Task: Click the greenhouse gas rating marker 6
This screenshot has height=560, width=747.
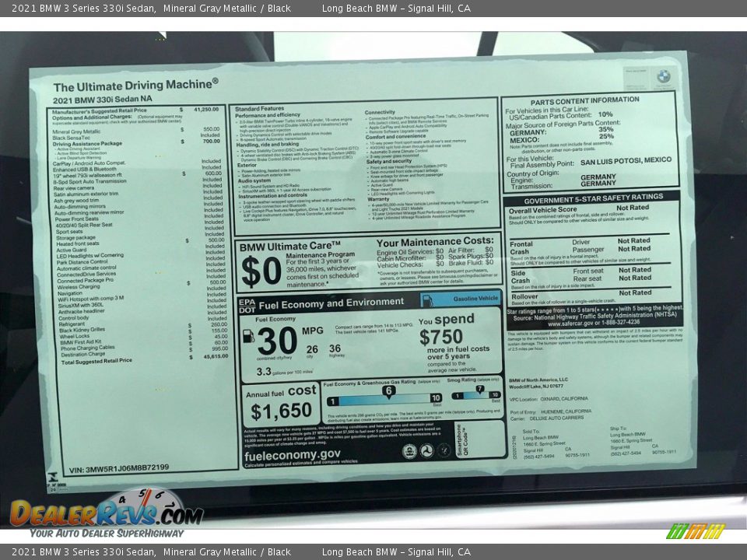Action: [389, 391]
